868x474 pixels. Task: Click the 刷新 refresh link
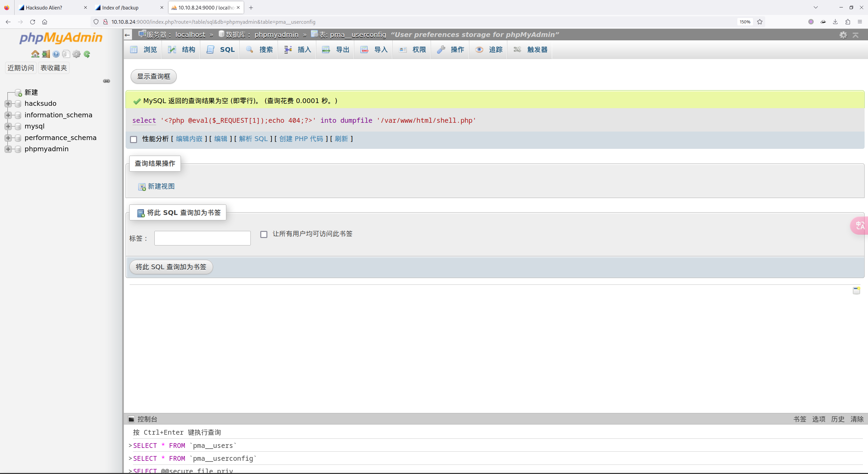point(341,139)
